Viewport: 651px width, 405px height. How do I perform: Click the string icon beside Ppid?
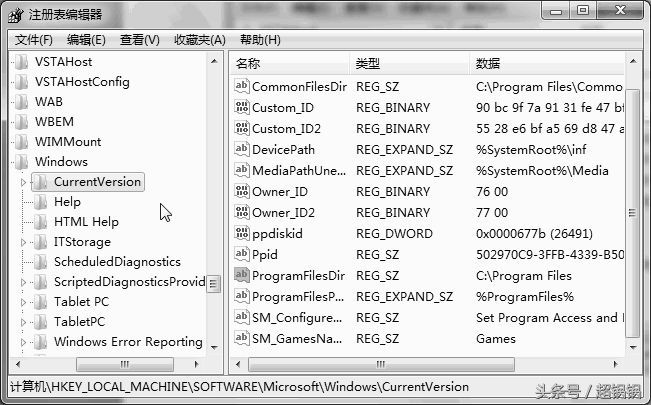point(242,254)
